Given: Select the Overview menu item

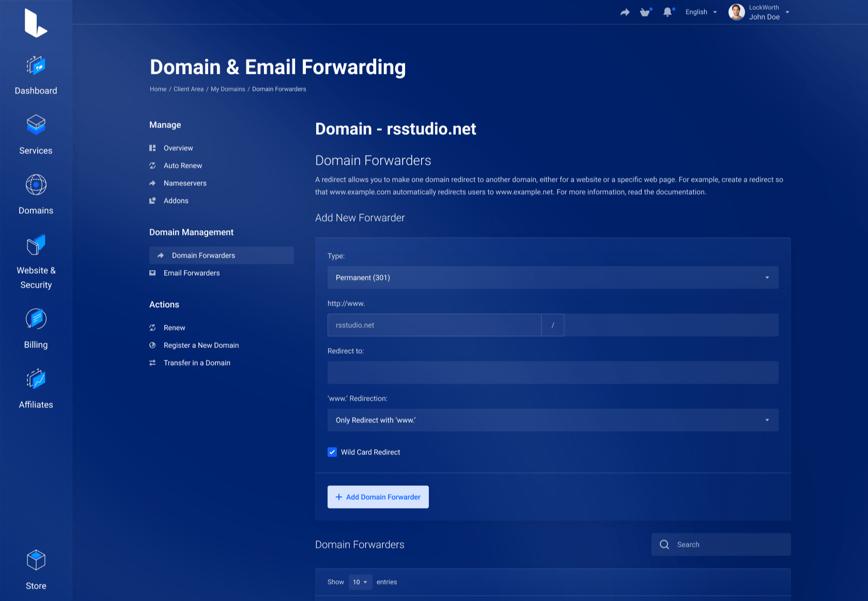Looking at the screenshot, I should 178,148.
